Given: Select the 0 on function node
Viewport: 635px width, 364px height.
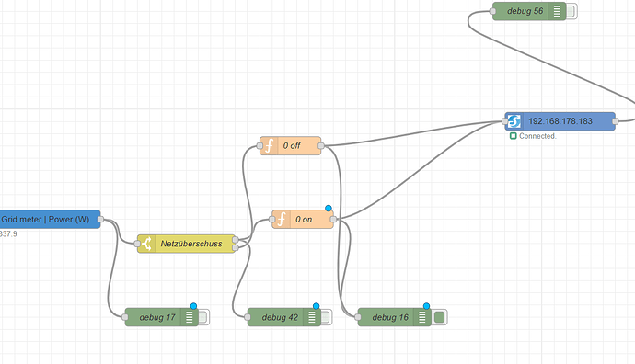Looking at the screenshot, I should (303, 219).
